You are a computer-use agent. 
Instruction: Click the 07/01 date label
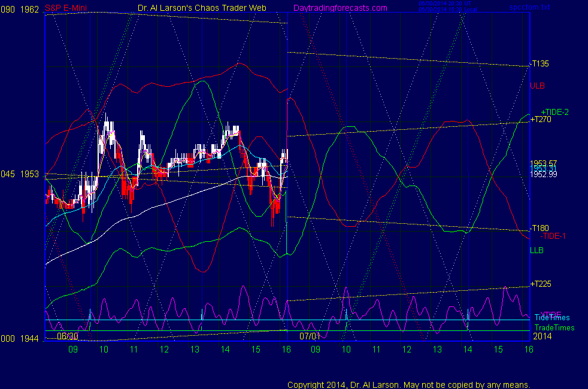(310, 336)
